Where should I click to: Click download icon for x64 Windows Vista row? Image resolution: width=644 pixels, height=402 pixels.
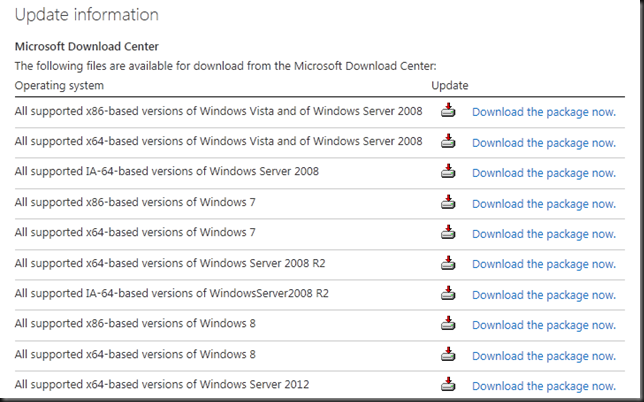[448, 141]
